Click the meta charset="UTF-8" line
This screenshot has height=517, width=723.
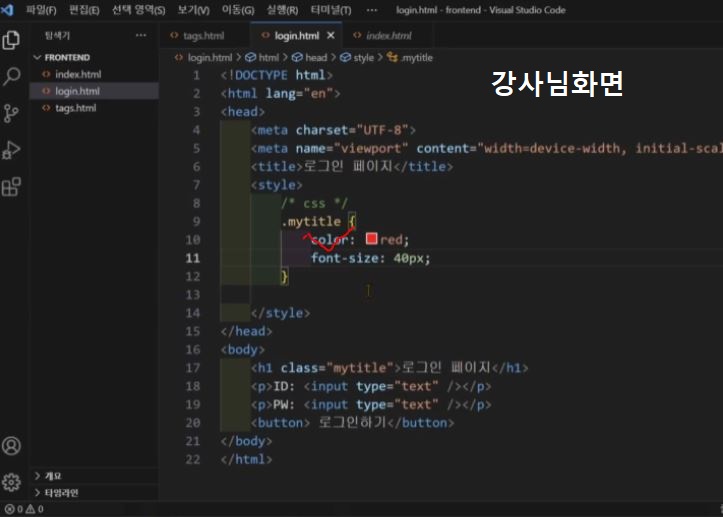pyautogui.click(x=333, y=130)
